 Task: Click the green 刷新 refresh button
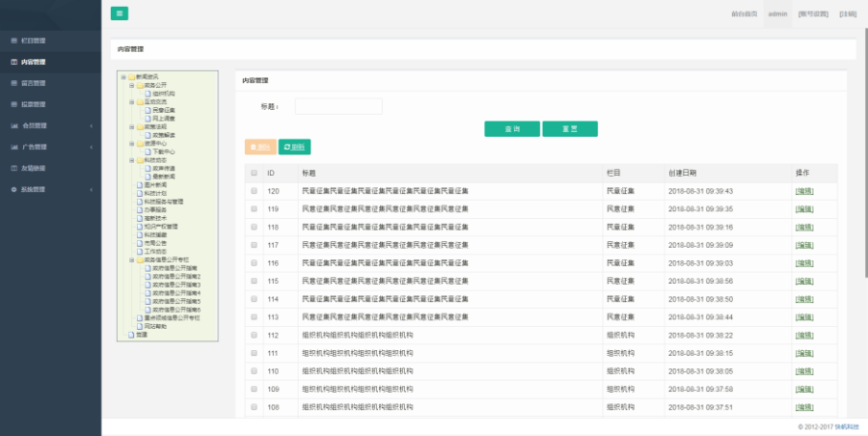pos(294,147)
